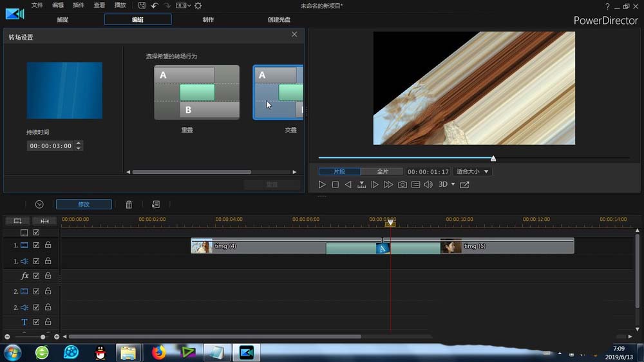Toggle the fx effect track checkbox
644x362 pixels.
coord(37,276)
